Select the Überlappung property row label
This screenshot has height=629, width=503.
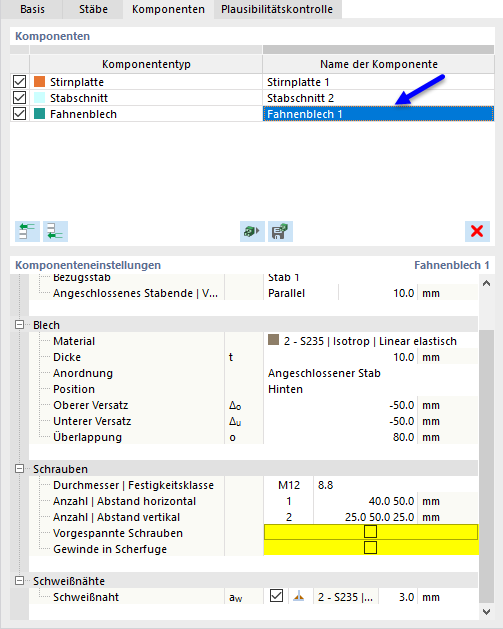pyautogui.click(x=87, y=437)
